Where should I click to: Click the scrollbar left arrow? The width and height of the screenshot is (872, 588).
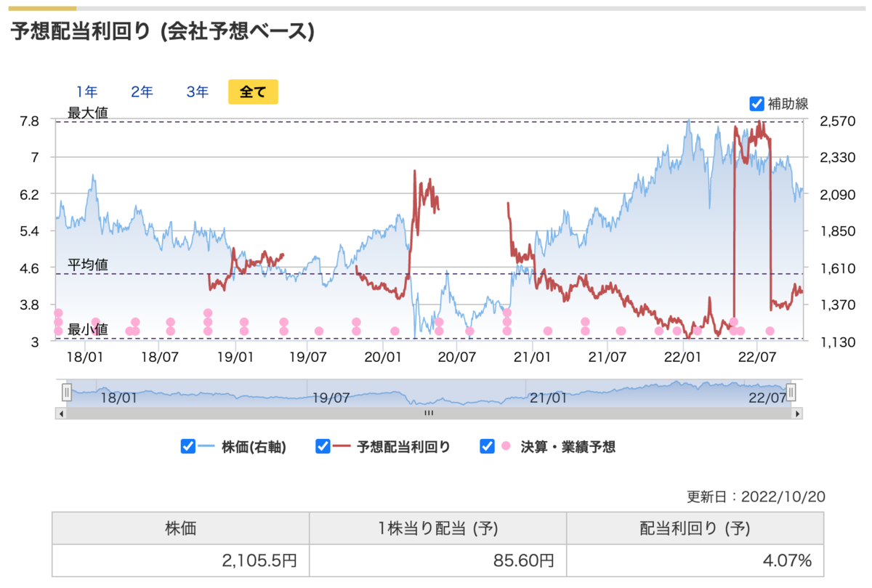(x=61, y=413)
